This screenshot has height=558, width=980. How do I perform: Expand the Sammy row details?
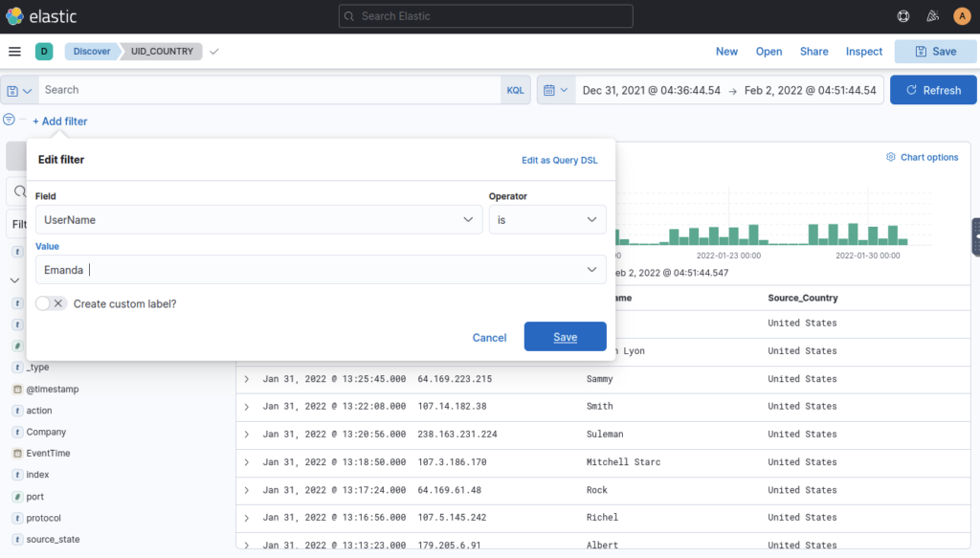click(x=247, y=379)
